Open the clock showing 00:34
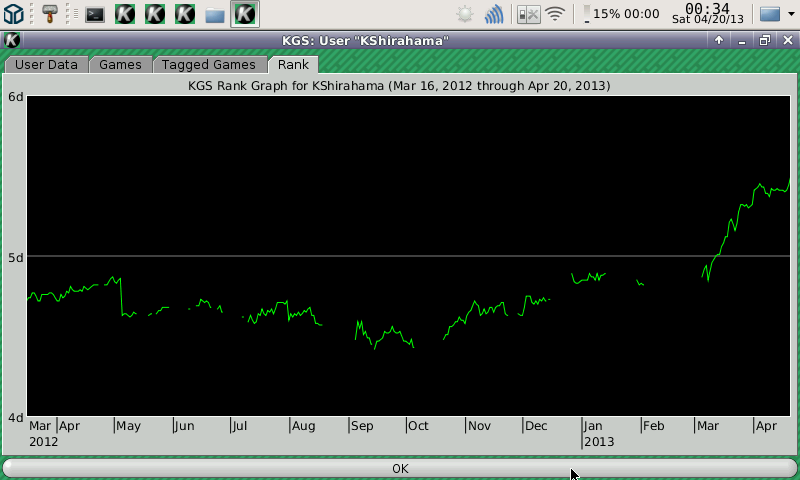800x480 pixels. click(x=708, y=13)
